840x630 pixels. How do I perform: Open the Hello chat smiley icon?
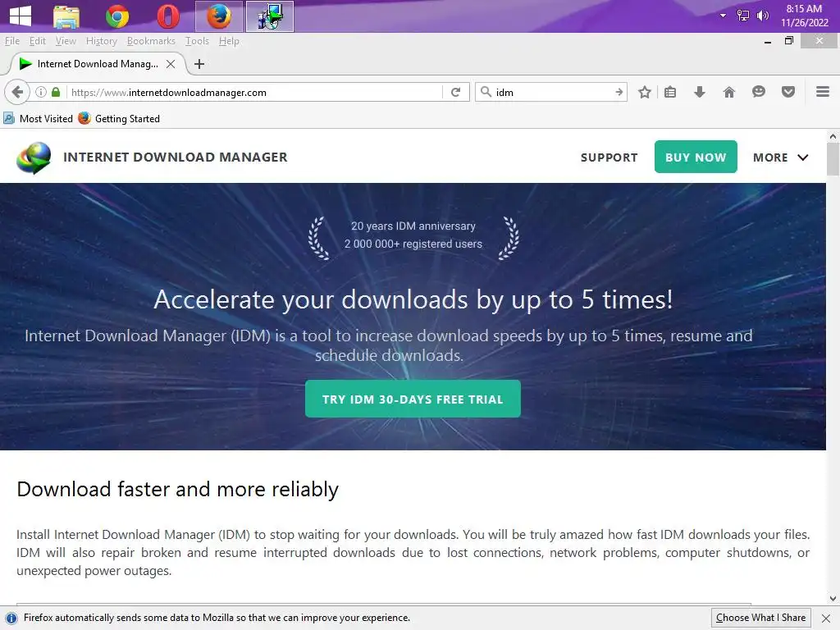pos(759,92)
